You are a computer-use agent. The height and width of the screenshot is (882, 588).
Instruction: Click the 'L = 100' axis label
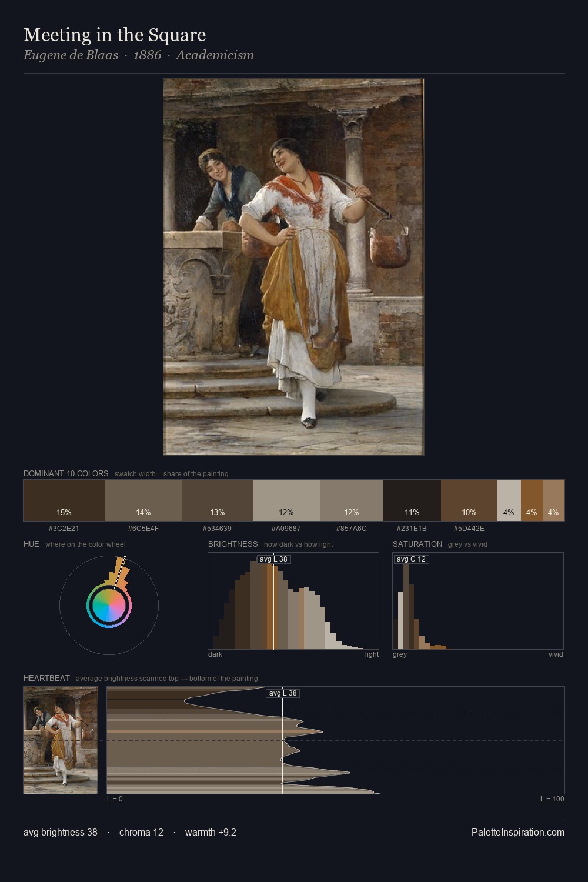point(552,799)
